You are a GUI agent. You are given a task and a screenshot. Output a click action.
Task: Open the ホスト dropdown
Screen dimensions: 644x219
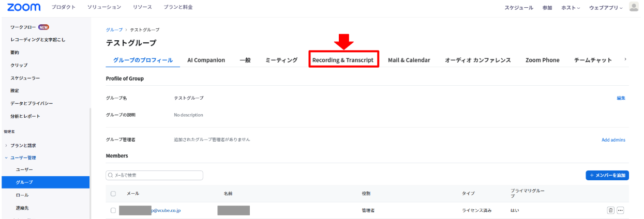[571, 8]
